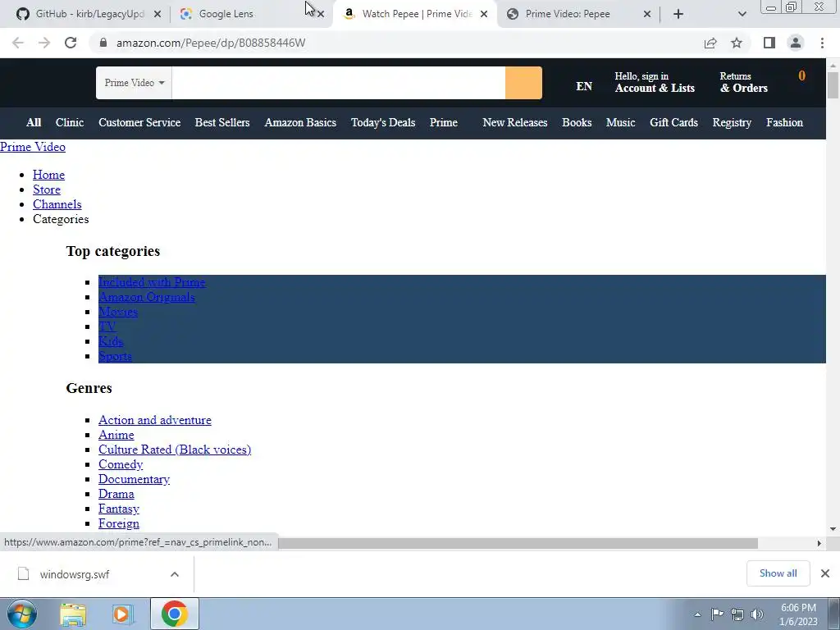Screen dimensions: 840x630
Task: Close the GitHub tab
Action: [157, 14]
